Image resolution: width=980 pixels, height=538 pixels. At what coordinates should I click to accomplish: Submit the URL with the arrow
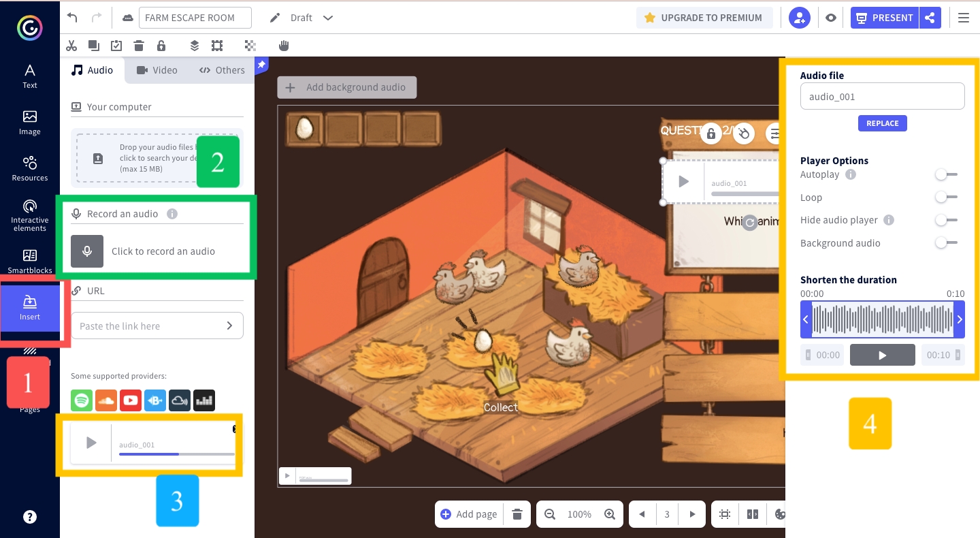click(x=230, y=326)
